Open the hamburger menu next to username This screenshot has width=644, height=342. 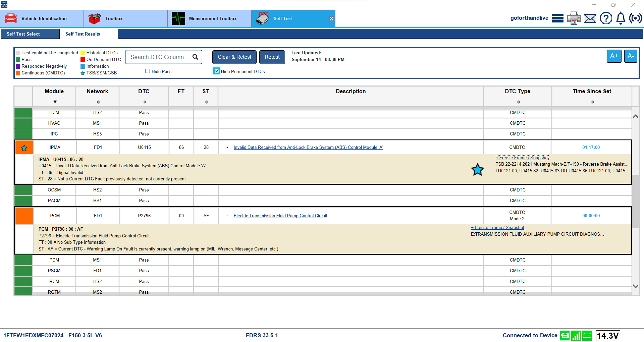coord(557,18)
